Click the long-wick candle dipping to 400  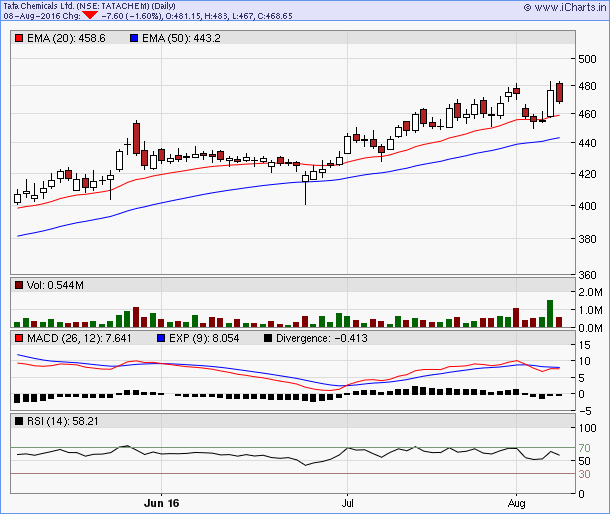(305, 187)
